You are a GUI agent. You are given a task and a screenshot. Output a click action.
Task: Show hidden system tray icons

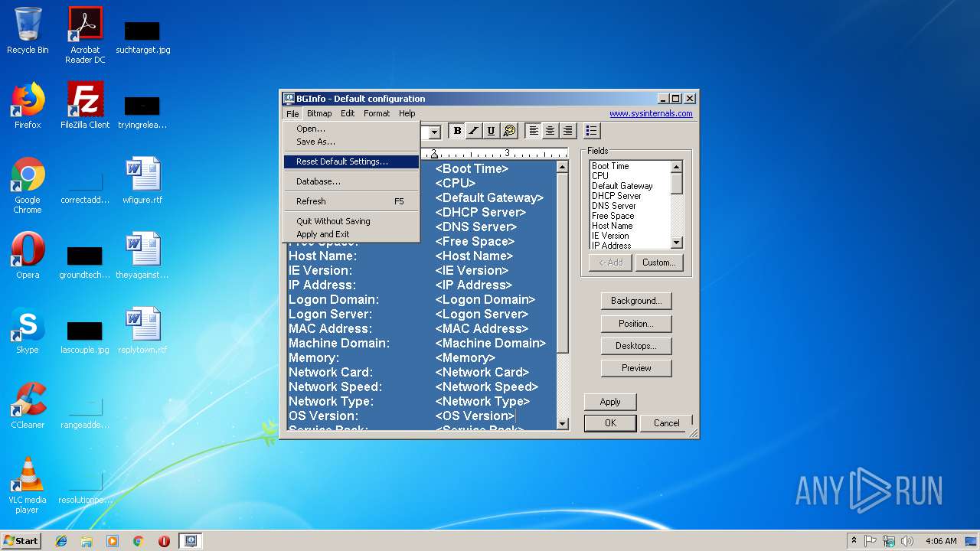click(x=854, y=541)
